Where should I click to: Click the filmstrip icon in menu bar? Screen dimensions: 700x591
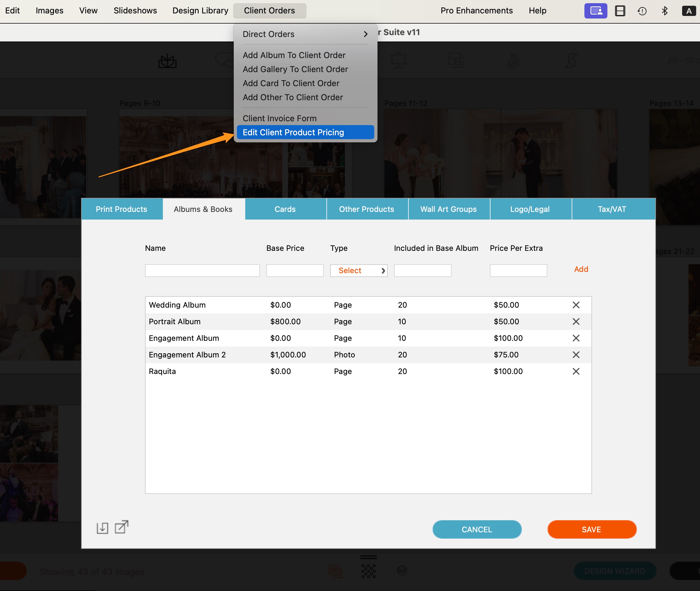pyautogui.click(x=620, y=11)
